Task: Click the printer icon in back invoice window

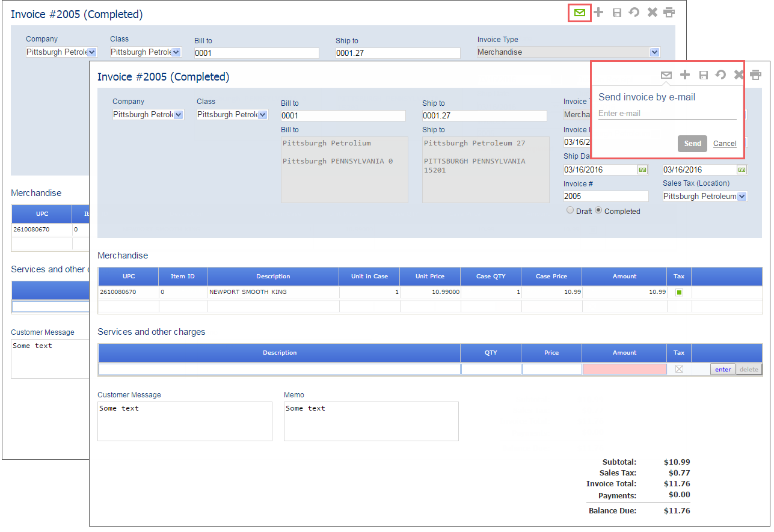Action: (669, 13)
